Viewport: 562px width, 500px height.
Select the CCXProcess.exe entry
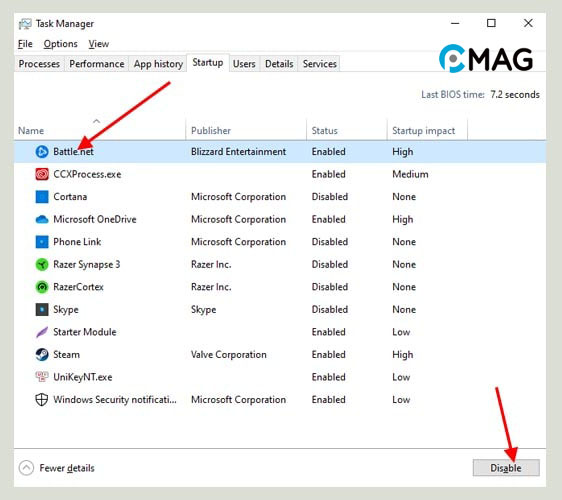coord(87,174)
